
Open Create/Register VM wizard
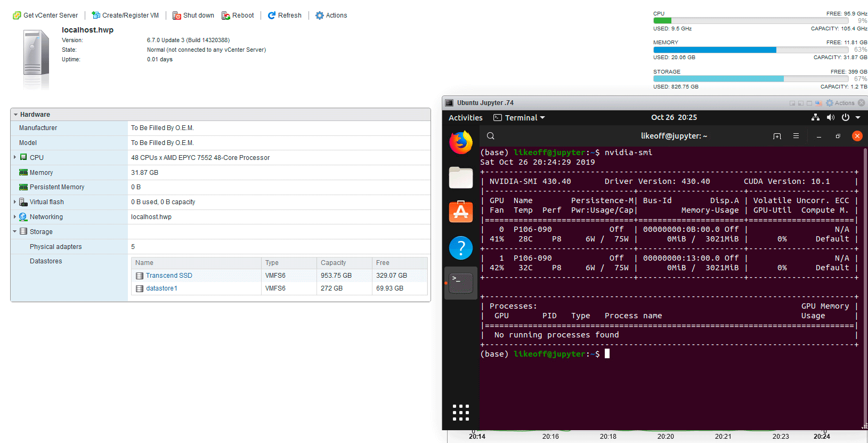[125, 15]
